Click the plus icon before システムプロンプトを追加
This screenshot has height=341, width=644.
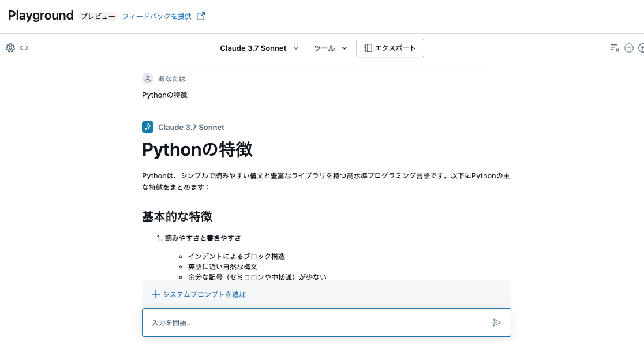(155, 294)
